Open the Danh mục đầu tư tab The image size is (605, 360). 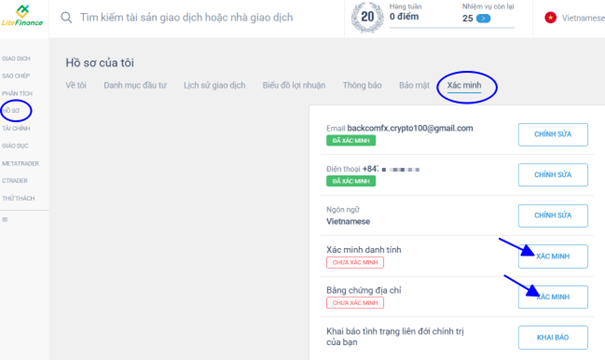click(x=135, y=85)
